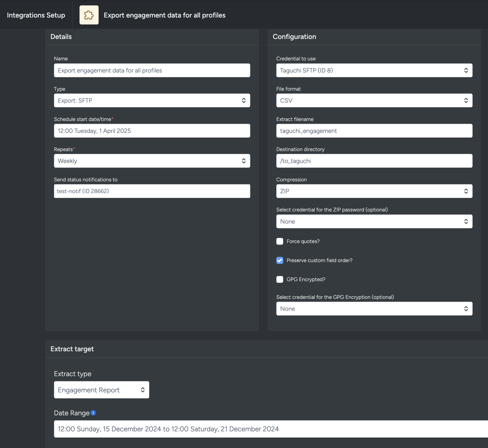488x448 pixels.
Task: Go to Integrations Setup in header
Action: (36, 15)
